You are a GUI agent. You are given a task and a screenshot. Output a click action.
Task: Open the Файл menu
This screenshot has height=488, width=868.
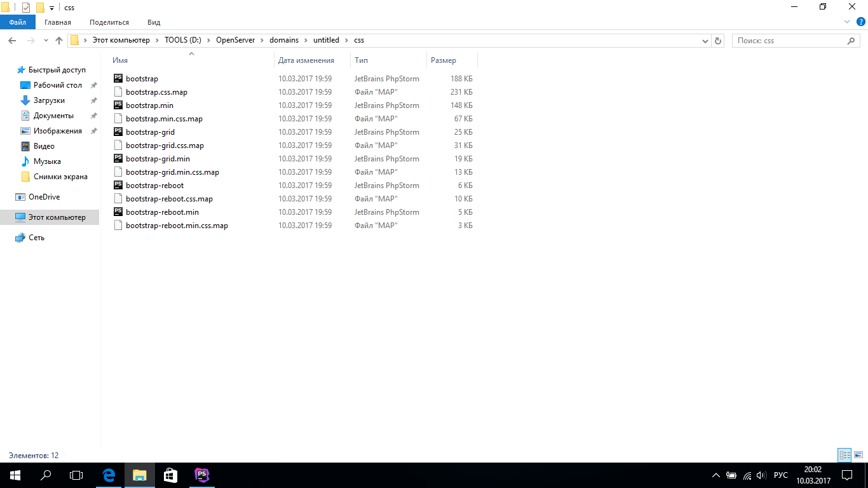[18, 22]
